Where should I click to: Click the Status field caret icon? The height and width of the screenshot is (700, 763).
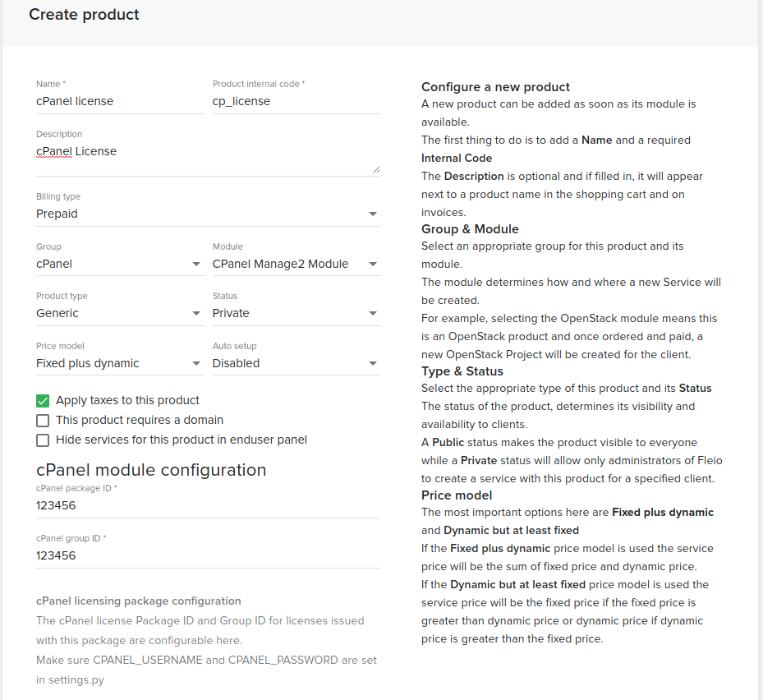tap(374, 313)
